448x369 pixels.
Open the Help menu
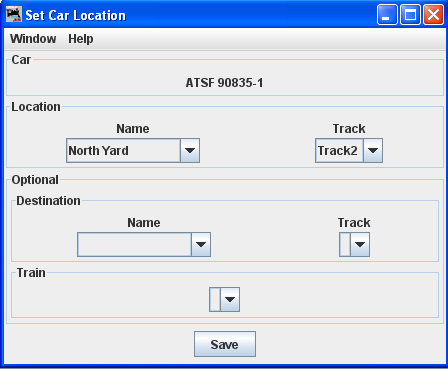click(x=81, y=39)
